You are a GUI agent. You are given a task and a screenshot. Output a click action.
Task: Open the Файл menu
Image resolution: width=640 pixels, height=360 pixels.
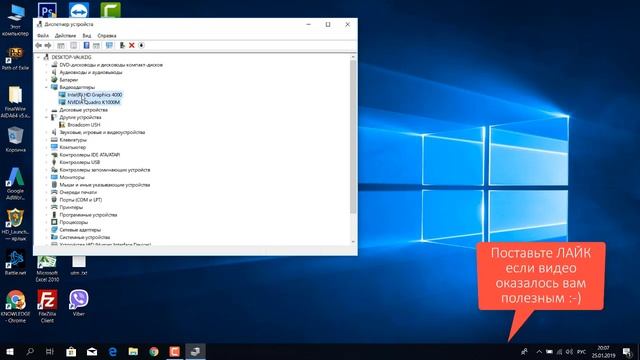coord(43,36)
